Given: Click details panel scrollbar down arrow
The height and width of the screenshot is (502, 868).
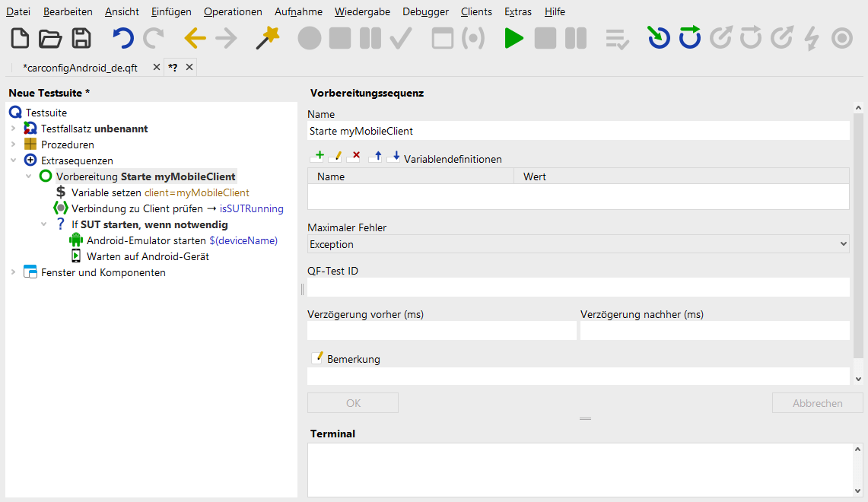Looking at the screenshot, I should (x=858, y=379).
